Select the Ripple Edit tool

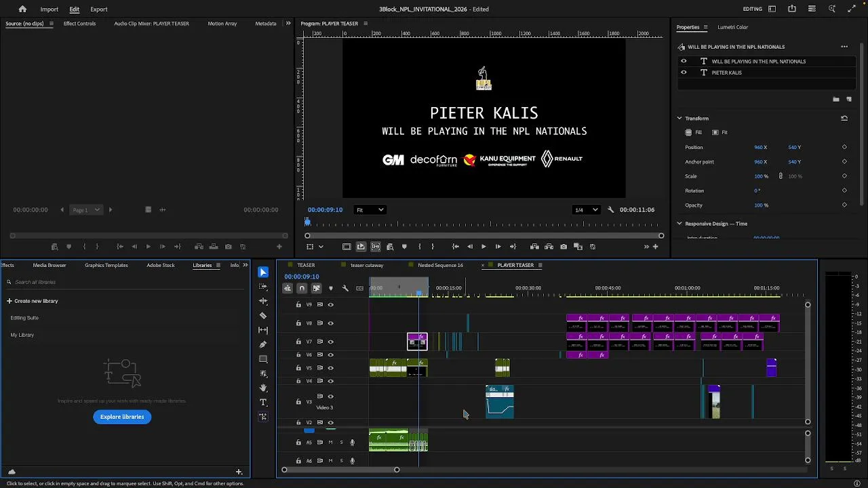pos(263,301)
